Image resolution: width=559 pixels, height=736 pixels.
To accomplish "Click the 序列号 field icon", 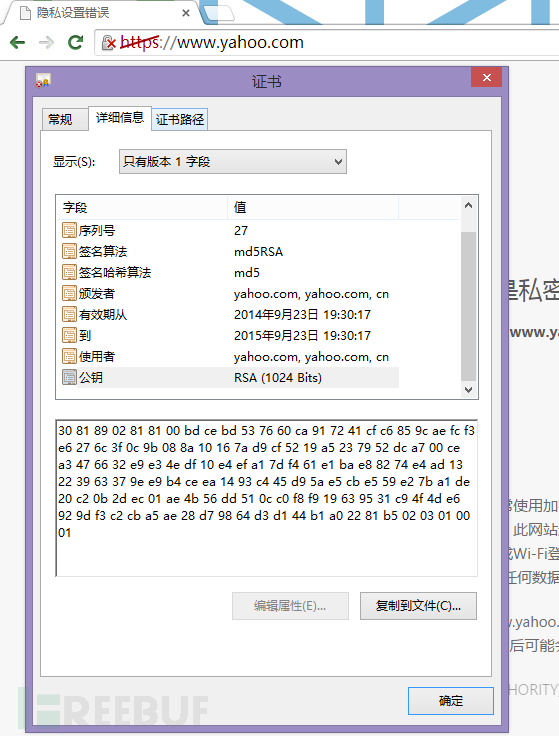I will [69, 230].
